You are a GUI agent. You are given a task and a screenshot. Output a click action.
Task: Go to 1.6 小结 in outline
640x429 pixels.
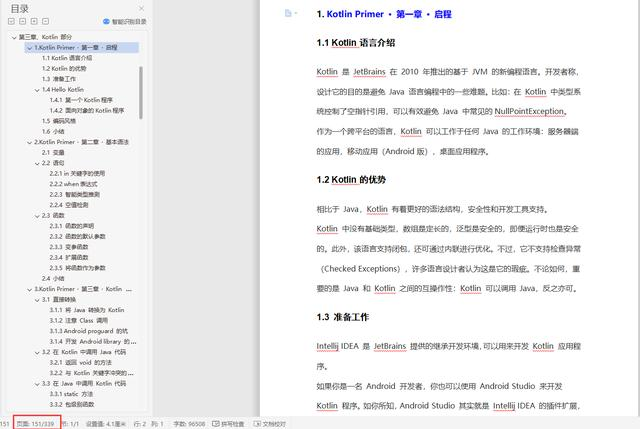[x=53, y=131]
